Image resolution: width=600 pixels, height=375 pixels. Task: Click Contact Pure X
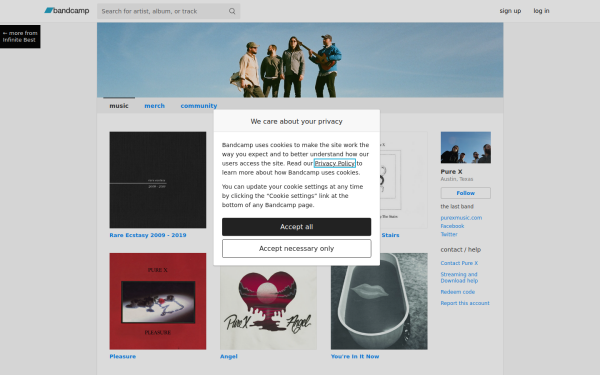pyautogui.click(x=459, y=263)
